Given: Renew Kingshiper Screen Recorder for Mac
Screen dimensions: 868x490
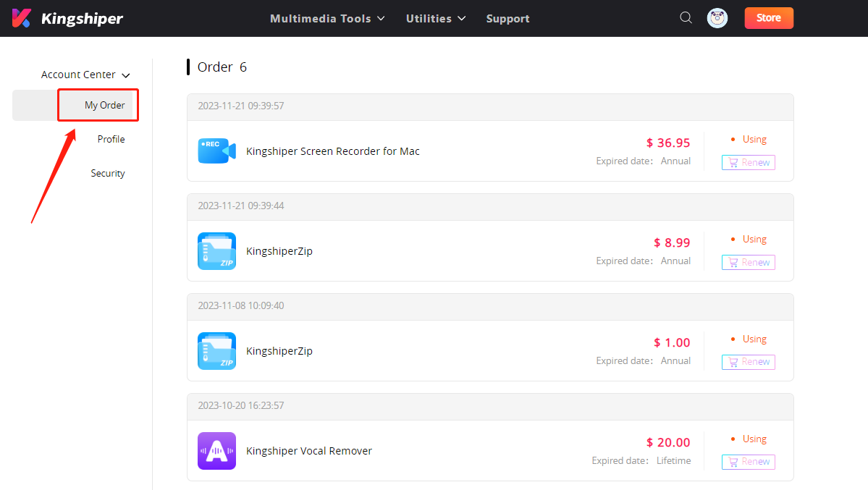Looking at the screenshot, I should [x=749, y=162].
